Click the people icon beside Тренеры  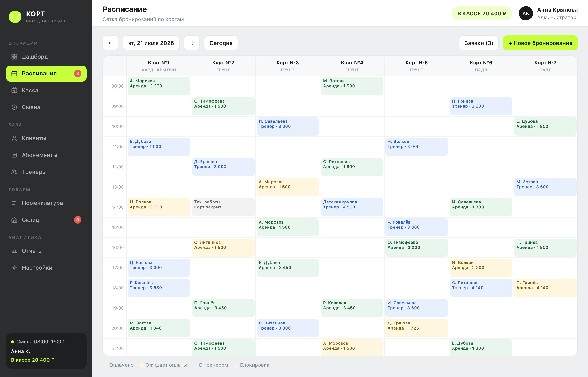14,172
